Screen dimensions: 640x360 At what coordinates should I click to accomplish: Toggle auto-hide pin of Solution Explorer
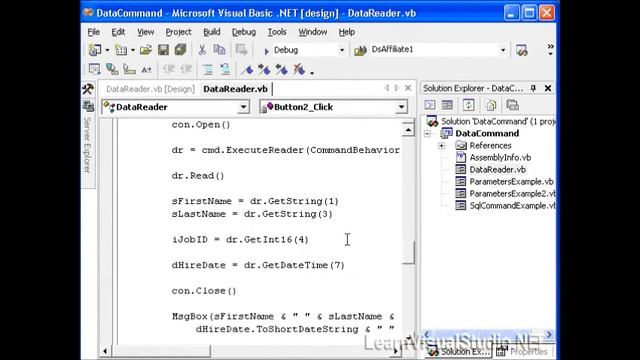[533, 88]
